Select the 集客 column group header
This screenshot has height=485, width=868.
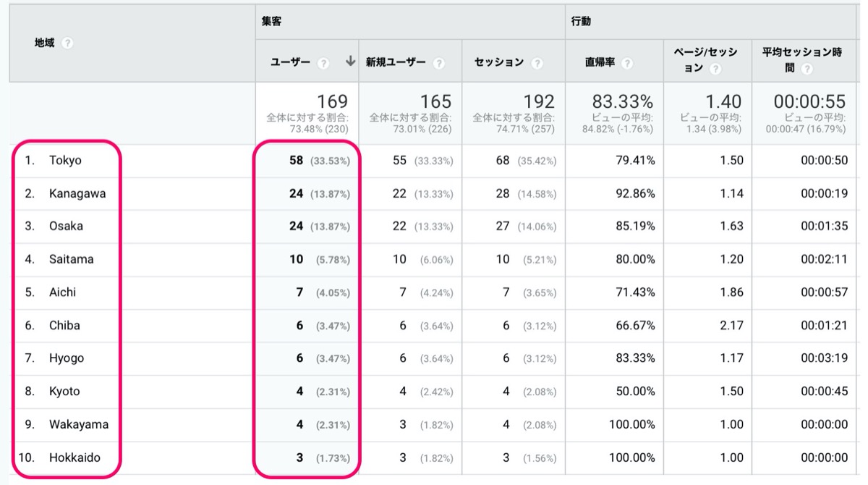272,22
